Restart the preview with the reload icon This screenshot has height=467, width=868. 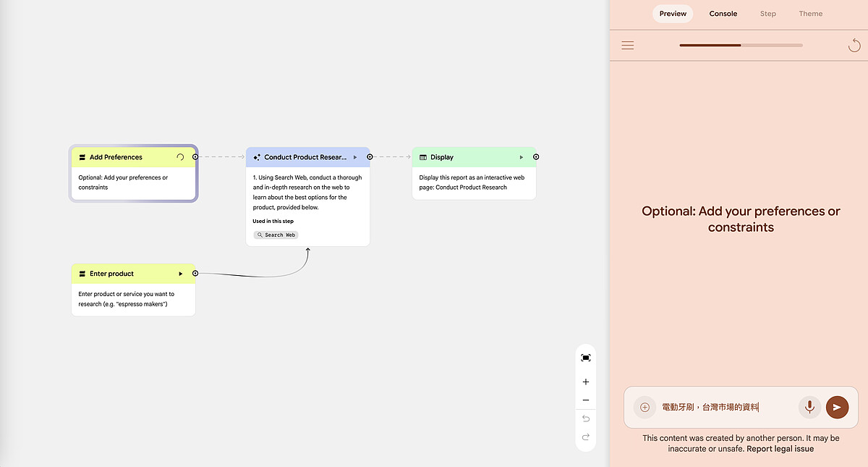tap(854, 46)
